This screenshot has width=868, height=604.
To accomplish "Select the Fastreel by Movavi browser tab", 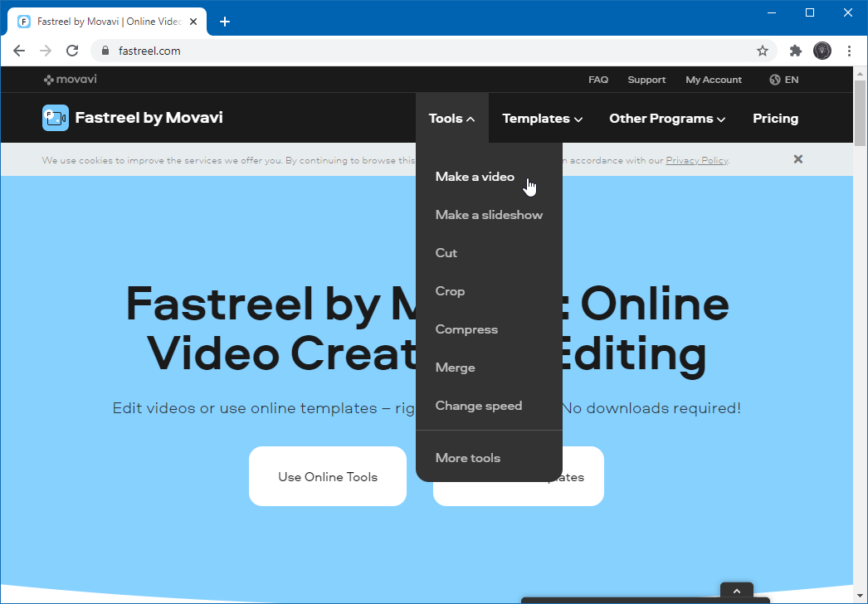I will (x=107, y=22).
